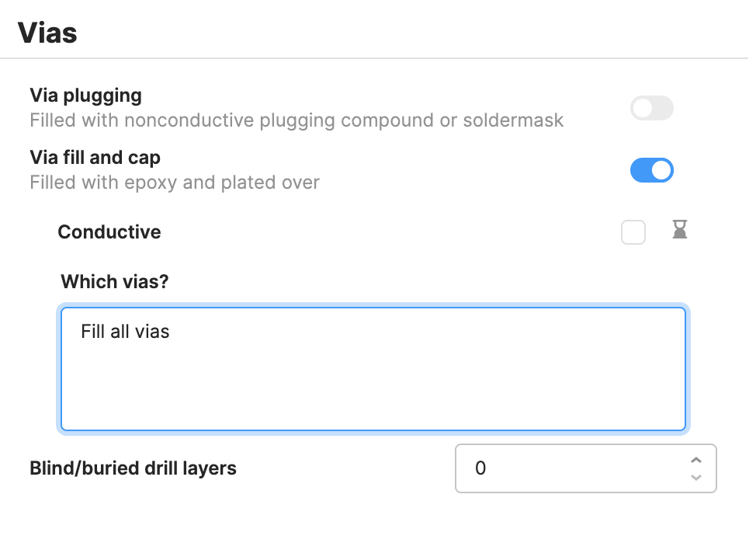Select the value 0 in the drill layers spinner
This screenshot has height=536, width=756.
coord(481,468)
